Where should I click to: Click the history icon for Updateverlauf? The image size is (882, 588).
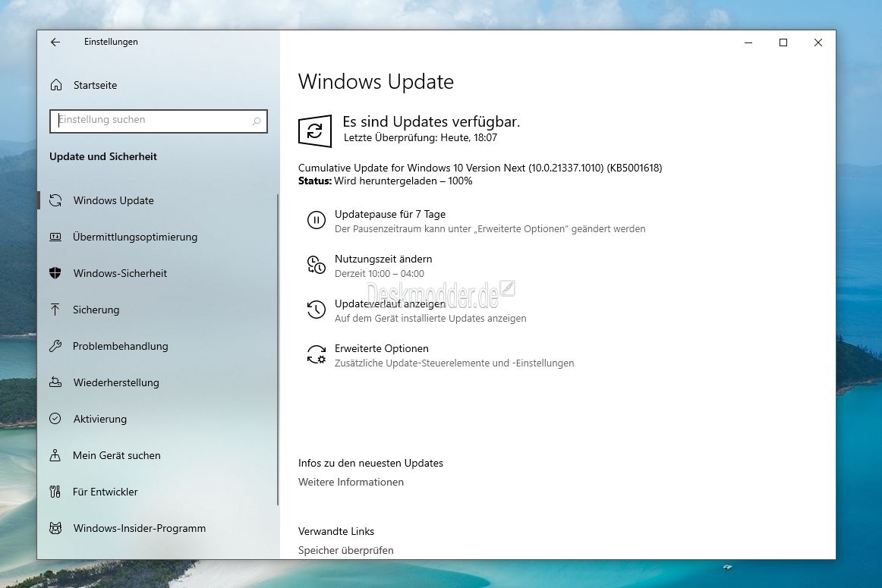[x=316, y=310]
